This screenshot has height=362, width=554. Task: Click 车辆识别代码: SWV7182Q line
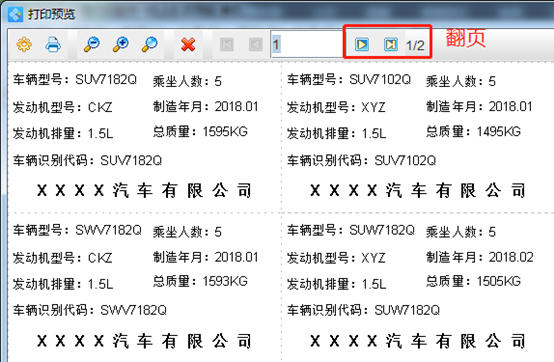[x=90, y=310]
